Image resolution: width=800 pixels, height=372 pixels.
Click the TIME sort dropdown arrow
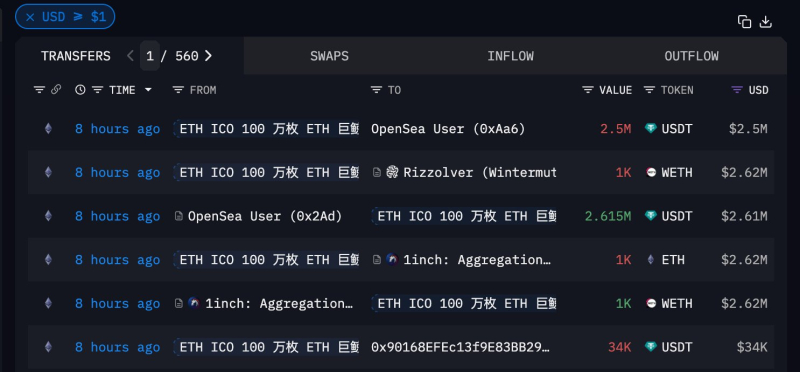[x=148, y=90]
